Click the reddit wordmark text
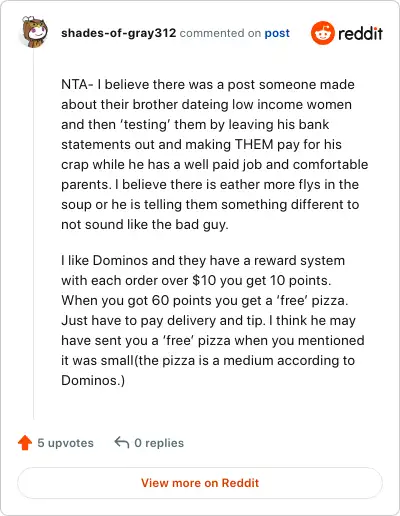 point(360,33)
